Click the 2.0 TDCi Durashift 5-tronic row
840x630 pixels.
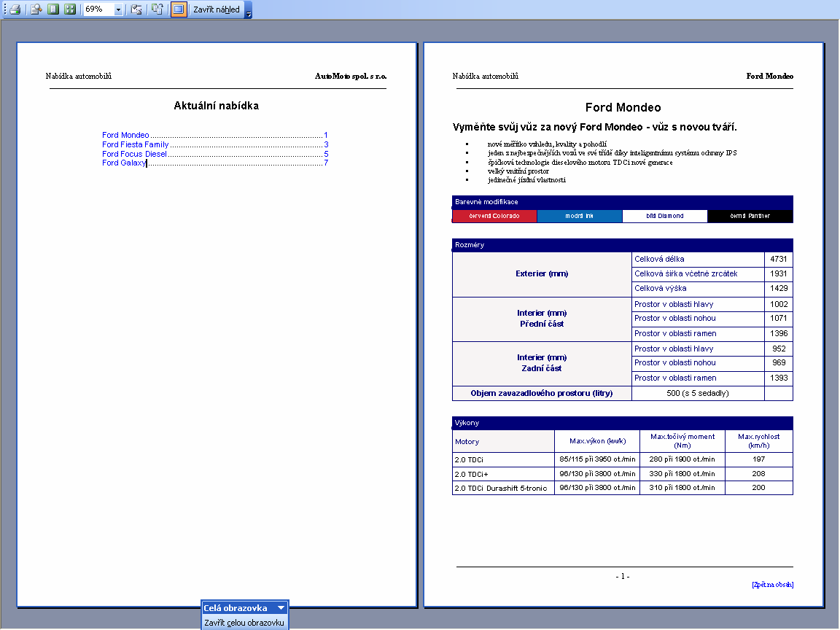[623, 488]
